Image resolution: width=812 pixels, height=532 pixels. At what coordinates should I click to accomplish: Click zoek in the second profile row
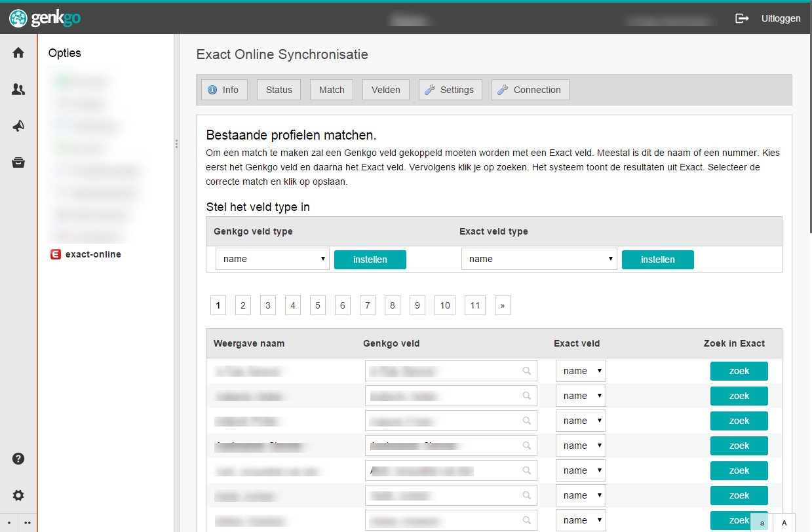coord(739,396)
